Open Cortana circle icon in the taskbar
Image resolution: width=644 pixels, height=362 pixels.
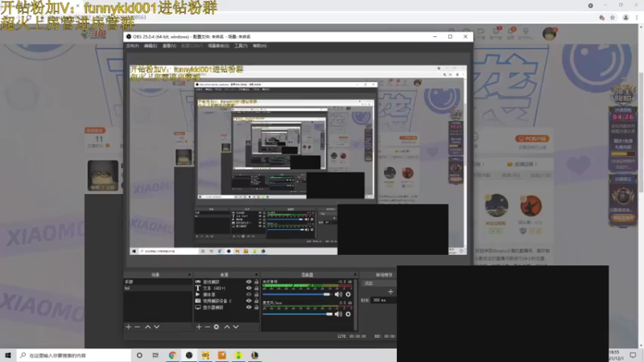[139, 355]
